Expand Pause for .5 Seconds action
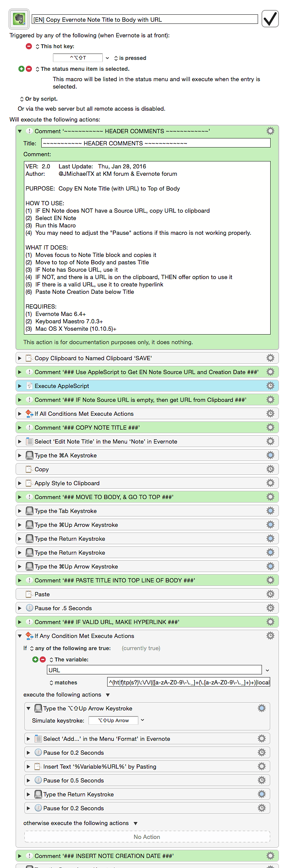 coord(20,608)
